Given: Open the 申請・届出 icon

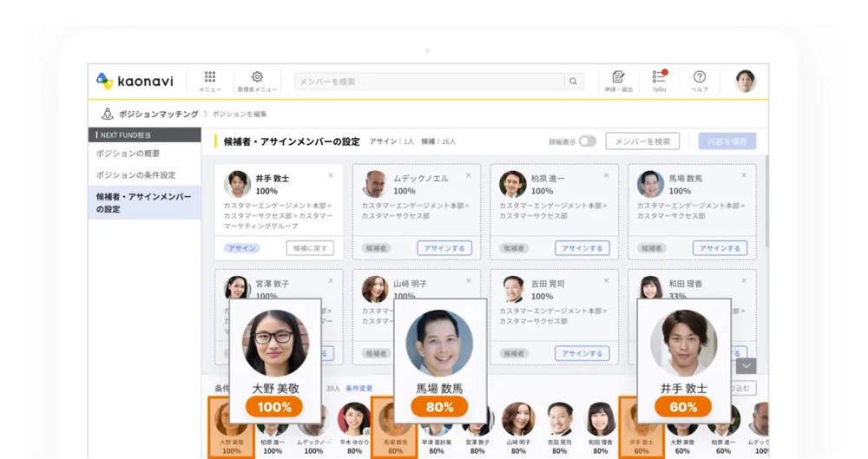Looking at the screenshot, I should 618,76.
